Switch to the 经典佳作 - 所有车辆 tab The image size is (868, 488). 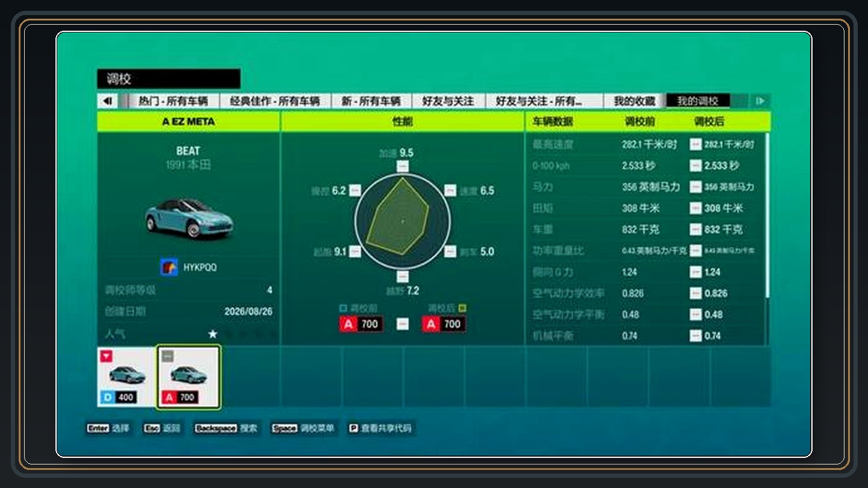tap(274, 101)
